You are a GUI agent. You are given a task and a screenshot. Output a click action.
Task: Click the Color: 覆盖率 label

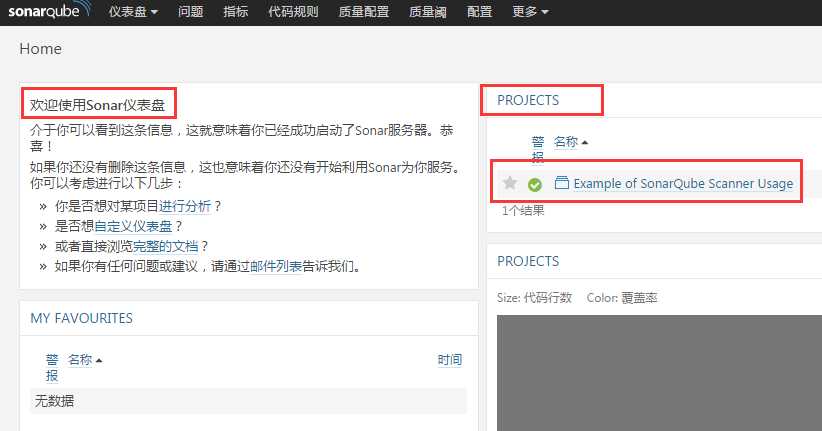pyautogui.click(x=622, y=298)
